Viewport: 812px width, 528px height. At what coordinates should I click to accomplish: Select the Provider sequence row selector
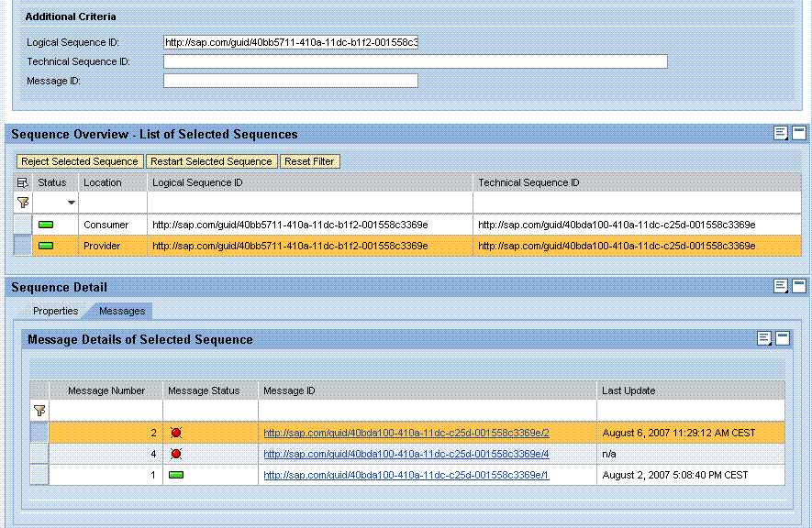(23, 246)
